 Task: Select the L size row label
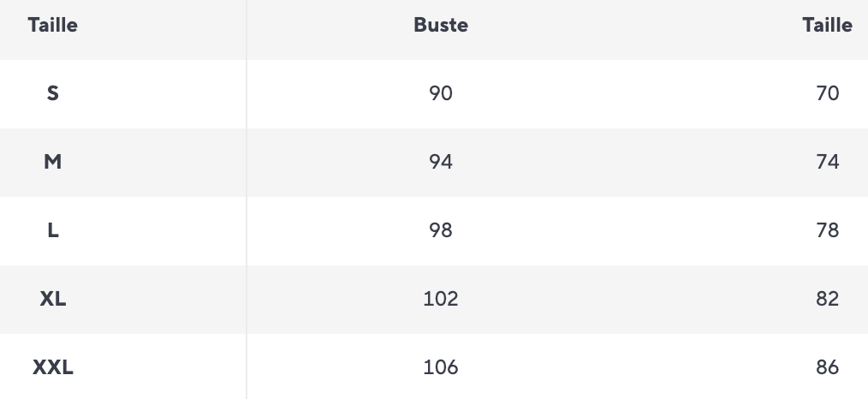[x=52, y=230]
